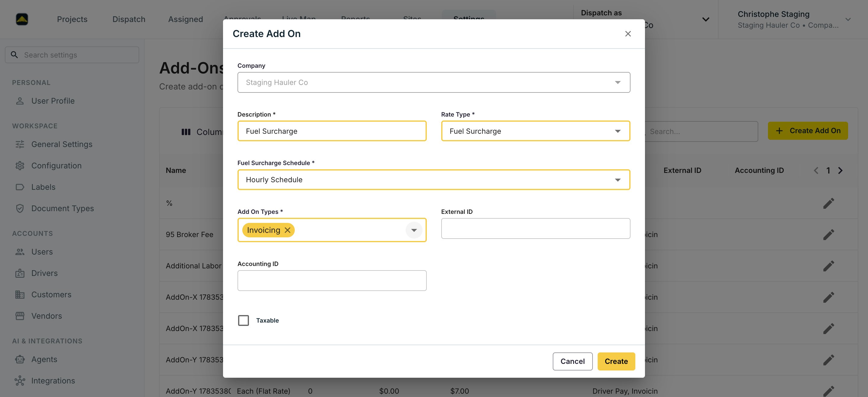
Task: Open the Assigned tab
Action: coord(186,19)
